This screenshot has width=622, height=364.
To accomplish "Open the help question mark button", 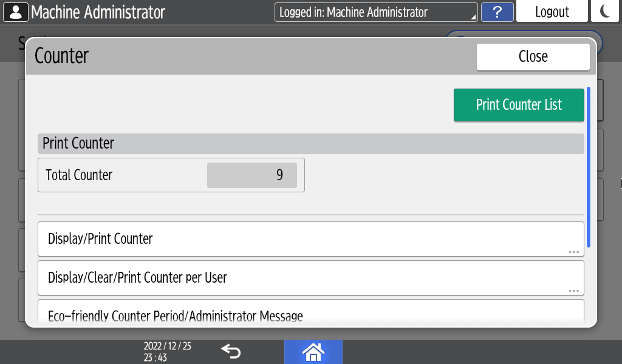I will [497, 12].
